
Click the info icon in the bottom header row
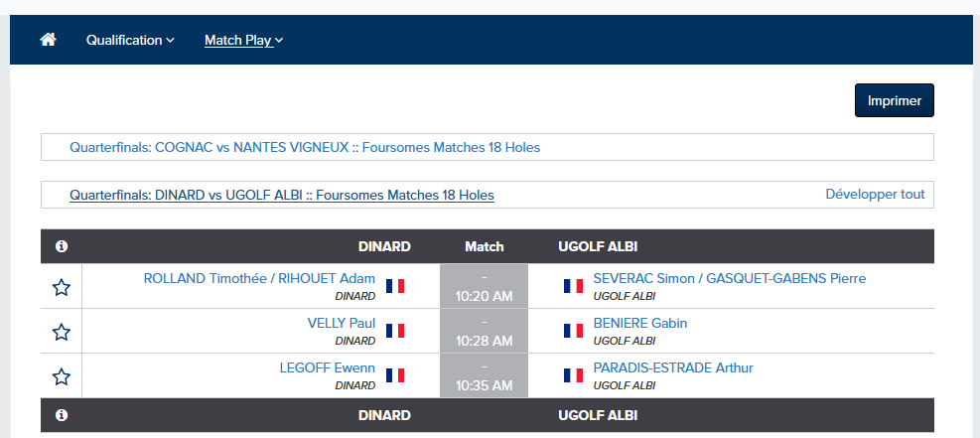[x=62, y=415]
